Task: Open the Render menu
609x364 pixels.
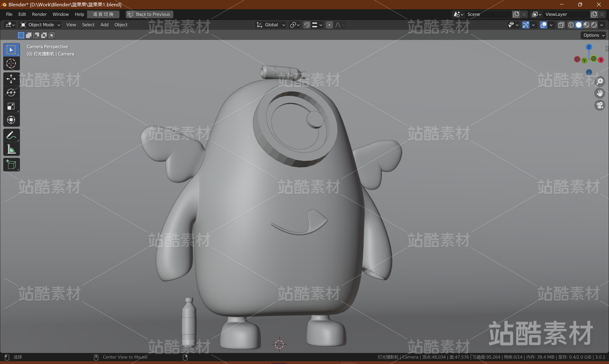Action: click(x=39, y=14)
